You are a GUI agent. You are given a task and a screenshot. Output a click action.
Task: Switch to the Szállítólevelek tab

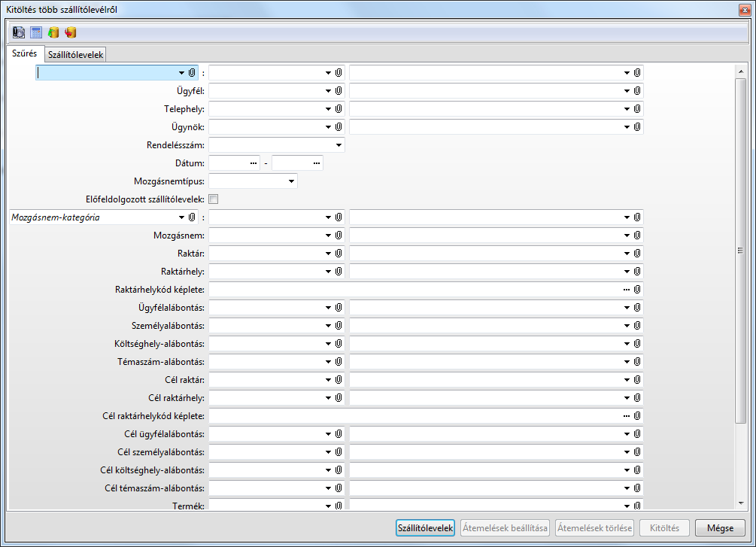(75, 55)
